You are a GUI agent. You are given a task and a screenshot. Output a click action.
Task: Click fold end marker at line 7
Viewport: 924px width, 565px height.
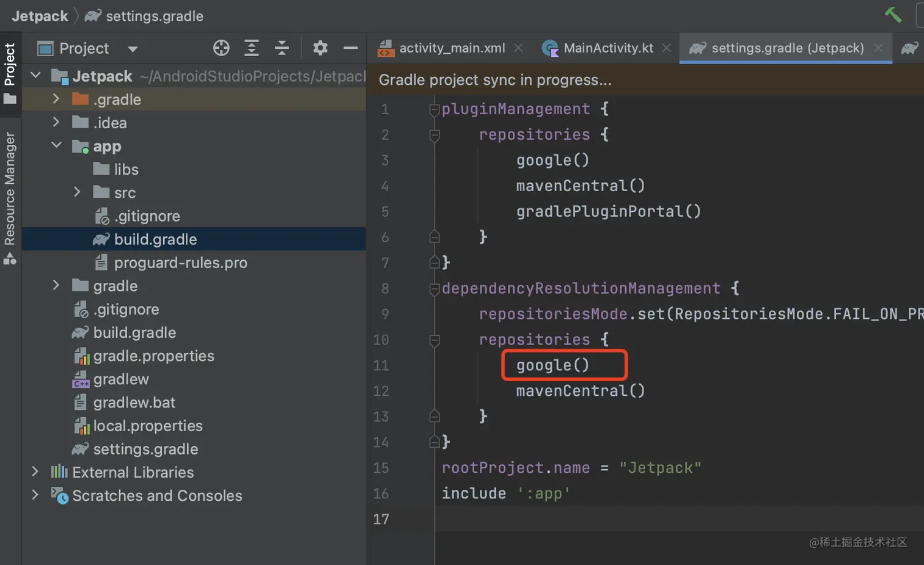coord(435,262)
